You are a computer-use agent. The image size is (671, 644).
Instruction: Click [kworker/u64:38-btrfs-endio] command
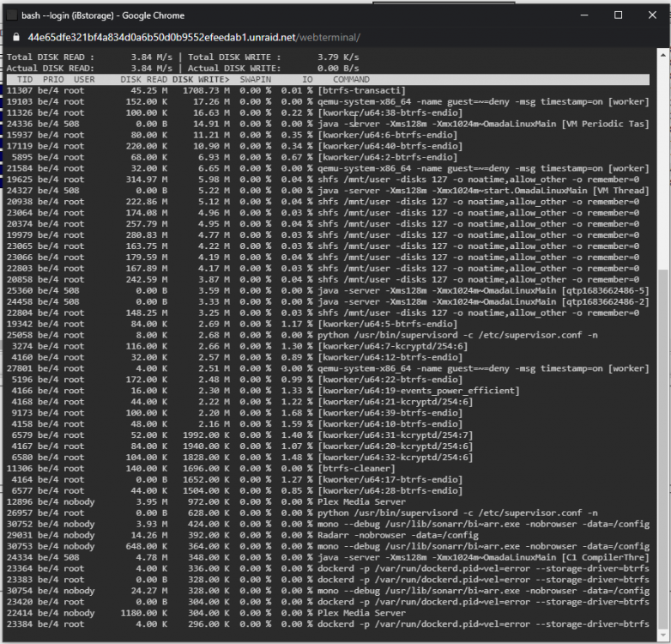pos(390,112)
